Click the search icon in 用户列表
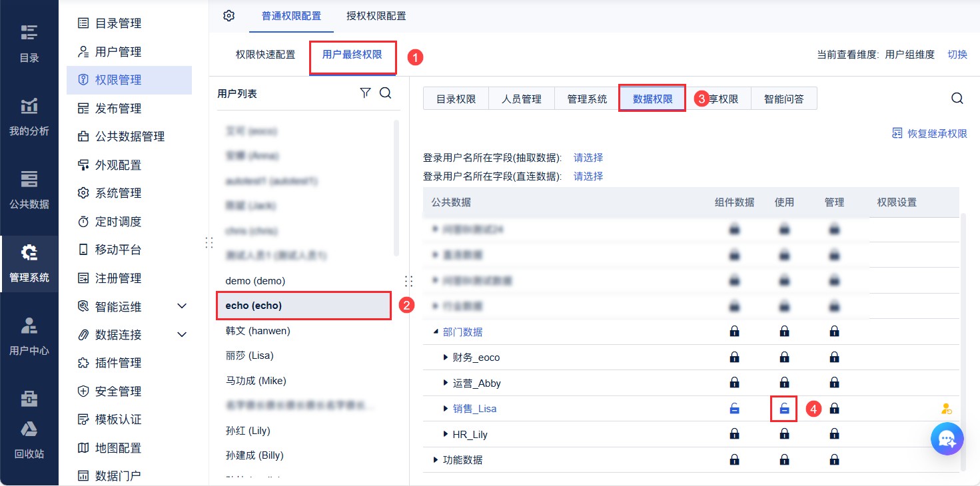980x486 pixels. [x=385, y=93]
